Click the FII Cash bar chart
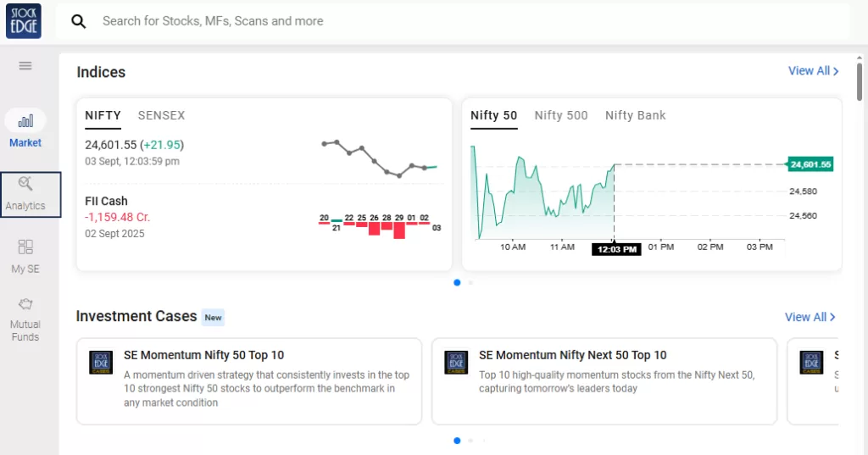868x455 pixels. tap(380, 226)
